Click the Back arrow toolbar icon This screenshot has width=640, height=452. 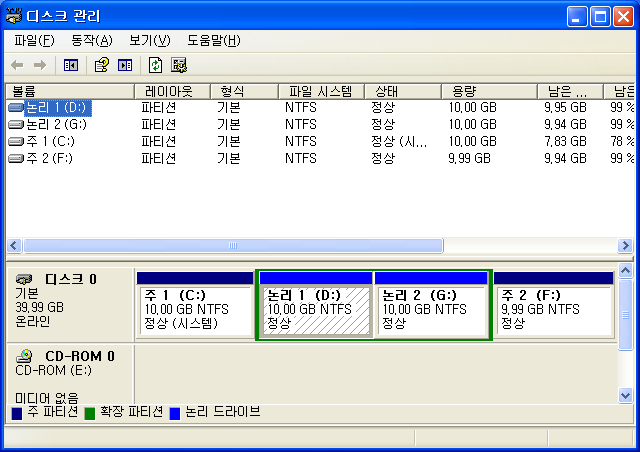point(17,65)
